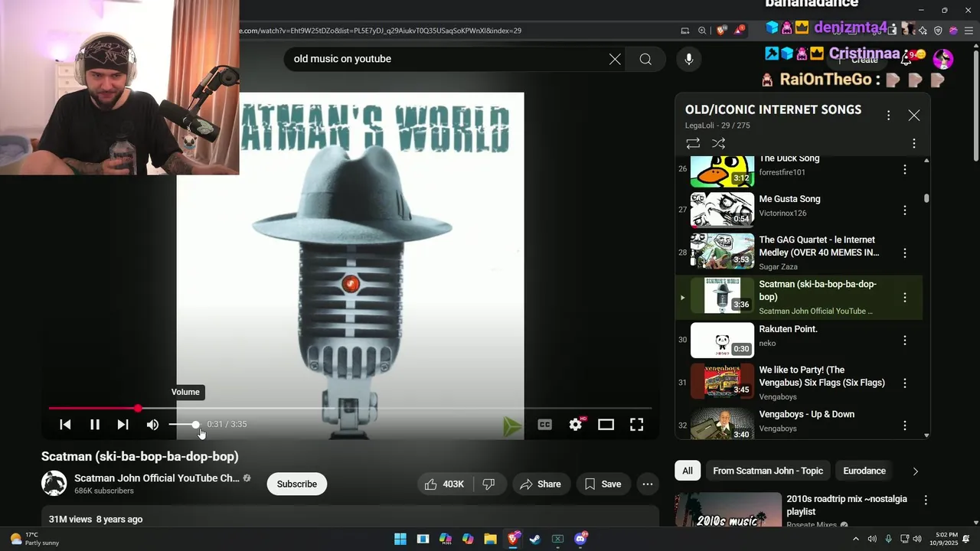Viewport: 980px width, 551px height.
Task: Open options for Me Gusta Song
Action: [x=904, y=210]
